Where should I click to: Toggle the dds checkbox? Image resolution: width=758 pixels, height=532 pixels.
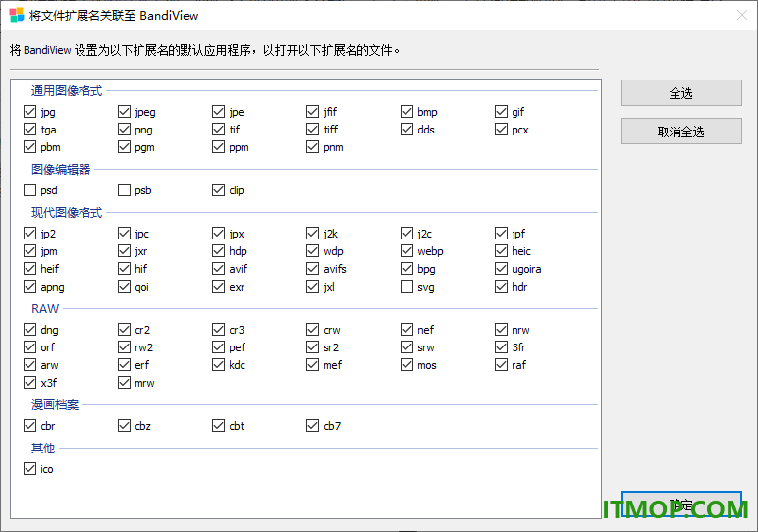407,130
